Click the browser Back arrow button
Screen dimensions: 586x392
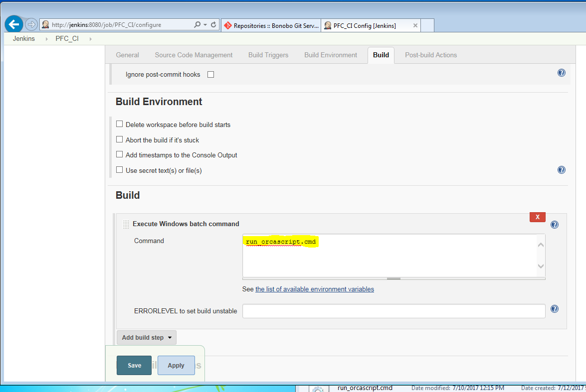point(14,24)
